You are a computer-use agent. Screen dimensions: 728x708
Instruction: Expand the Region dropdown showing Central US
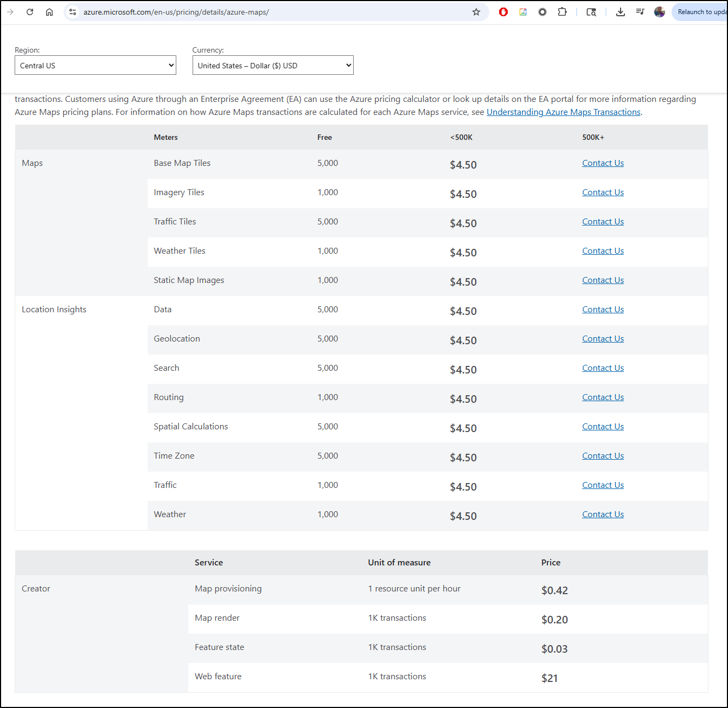[95, 66]
